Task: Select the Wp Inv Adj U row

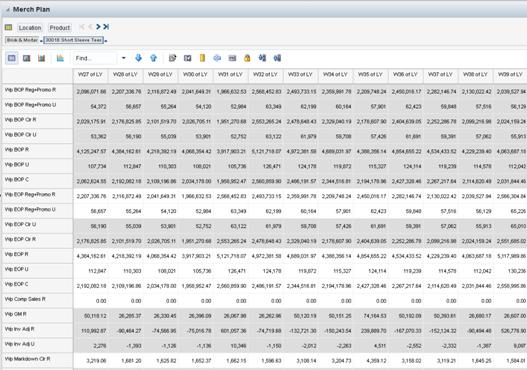Action: coord(37,345)
